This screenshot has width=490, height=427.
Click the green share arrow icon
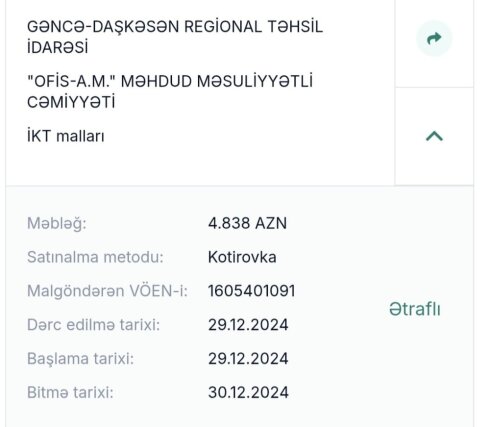[434, 38]
